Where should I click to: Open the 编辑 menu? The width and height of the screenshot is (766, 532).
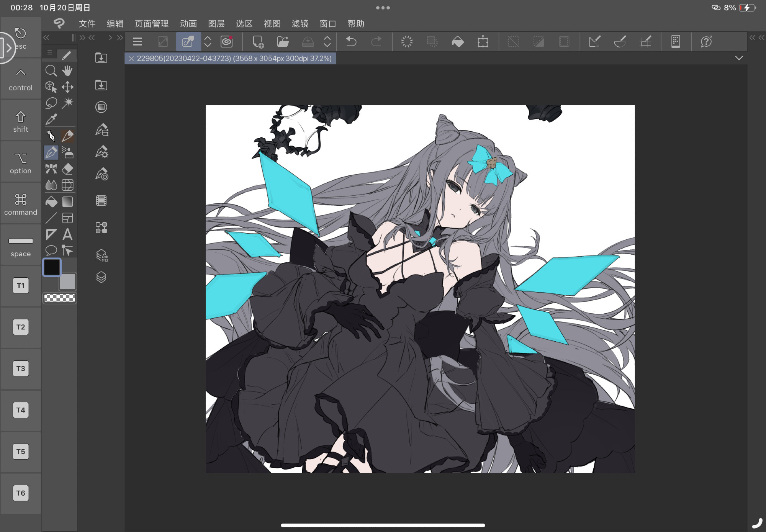click(115, 24)
